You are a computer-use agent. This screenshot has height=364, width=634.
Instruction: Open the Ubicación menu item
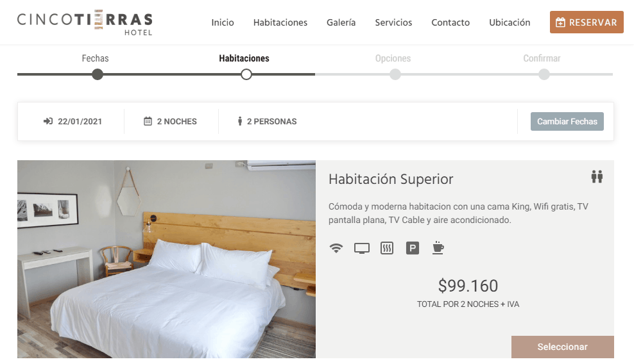click(x=510, y=22)
